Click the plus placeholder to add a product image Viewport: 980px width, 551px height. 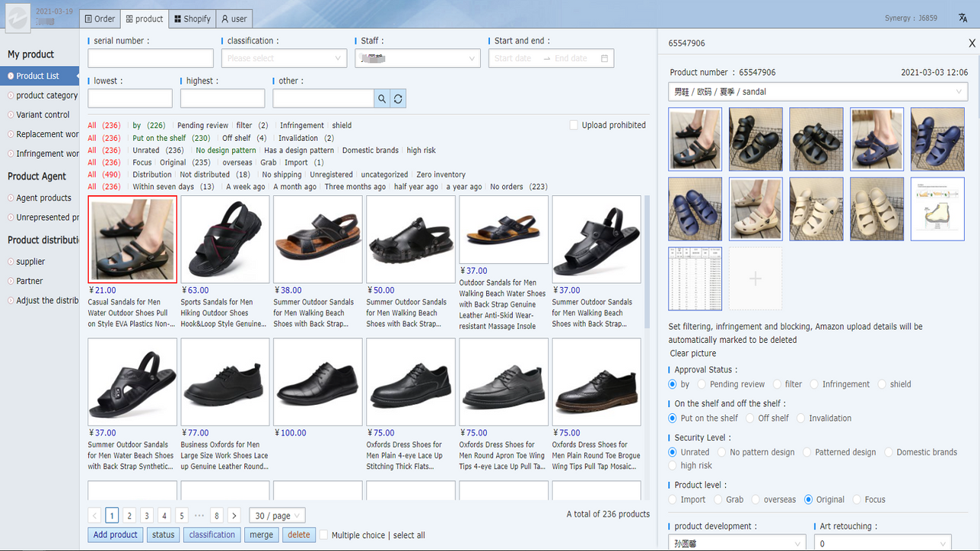click(755, 279)
